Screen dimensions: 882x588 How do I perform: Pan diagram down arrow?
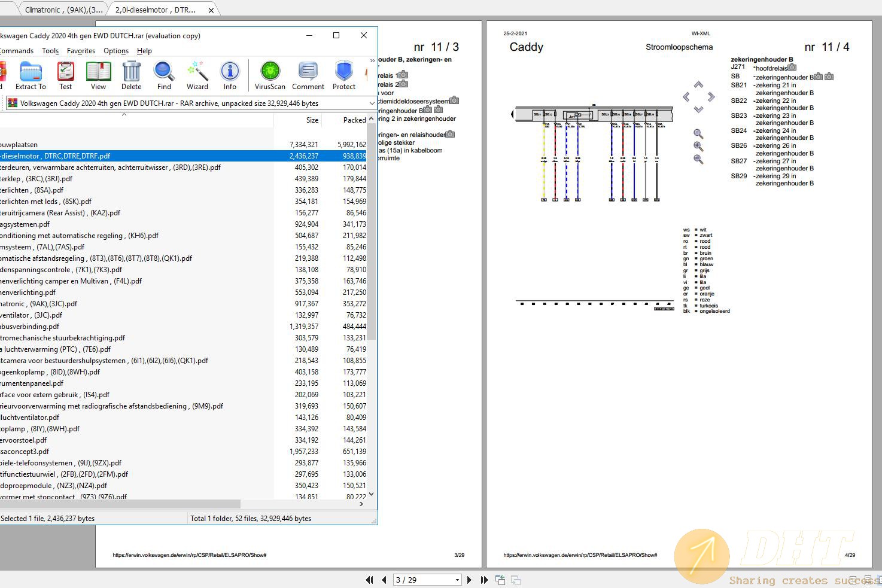(698, 109)
